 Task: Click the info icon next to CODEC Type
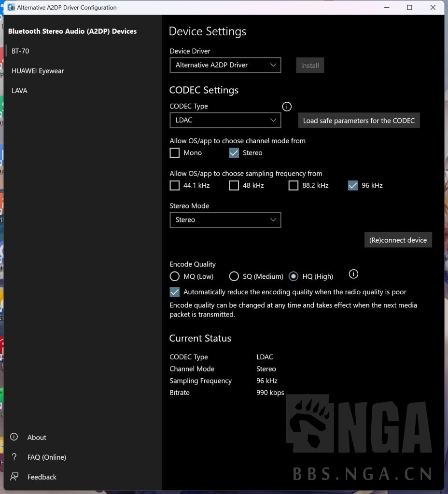287,107
